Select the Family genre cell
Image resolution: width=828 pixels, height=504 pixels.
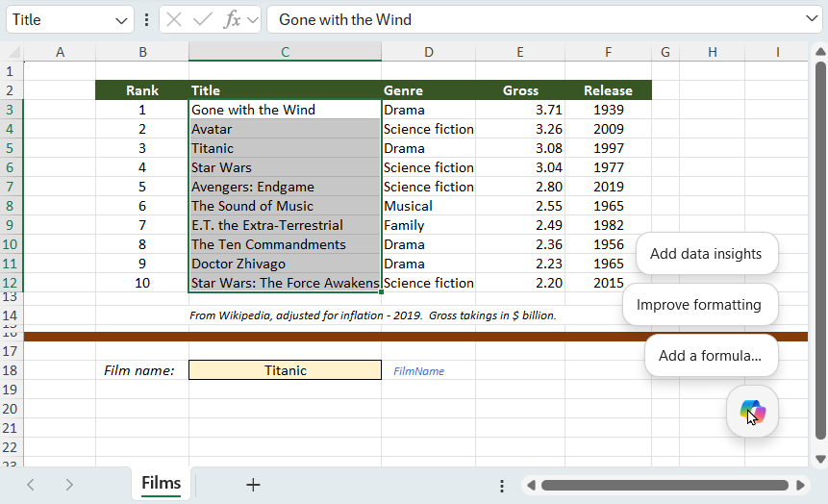click(x=428, y=225)
